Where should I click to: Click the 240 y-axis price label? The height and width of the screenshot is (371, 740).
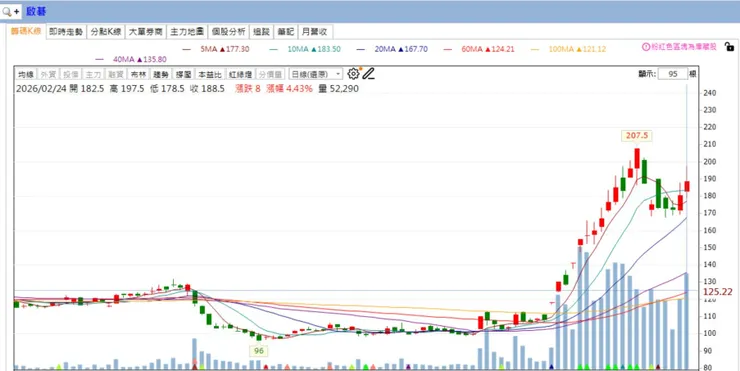click(709, 93)
